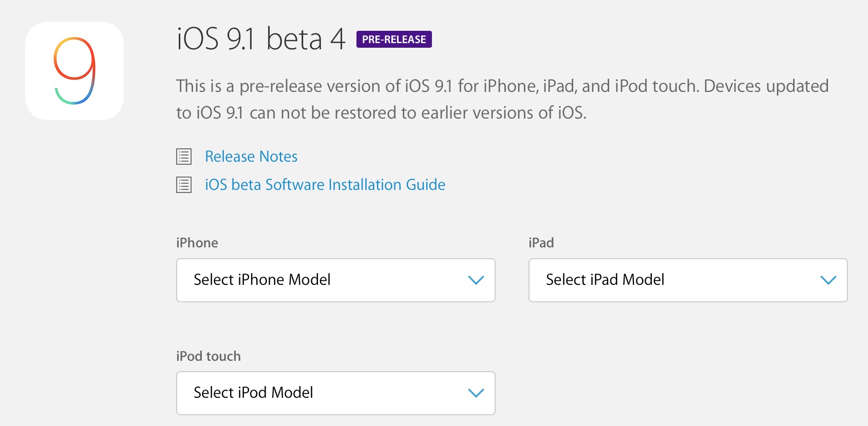
Task: Open the Release Notes link
Action: (251, 157)
